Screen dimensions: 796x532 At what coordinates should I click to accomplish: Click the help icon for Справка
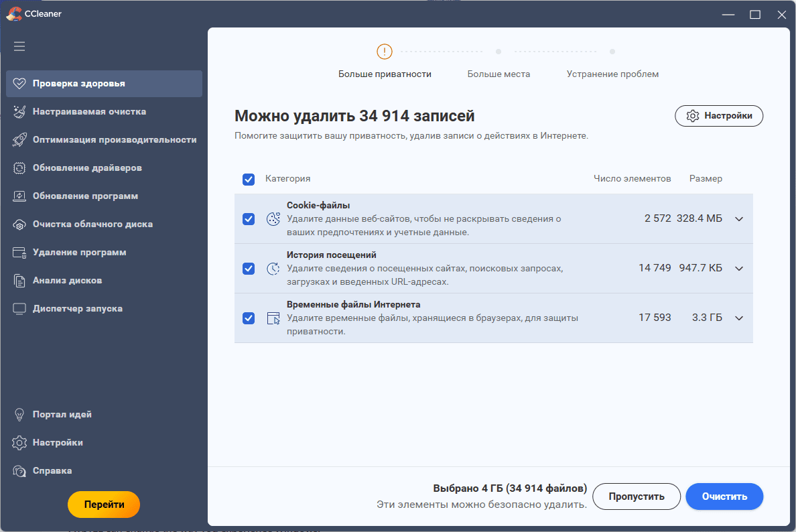(19, 471)
